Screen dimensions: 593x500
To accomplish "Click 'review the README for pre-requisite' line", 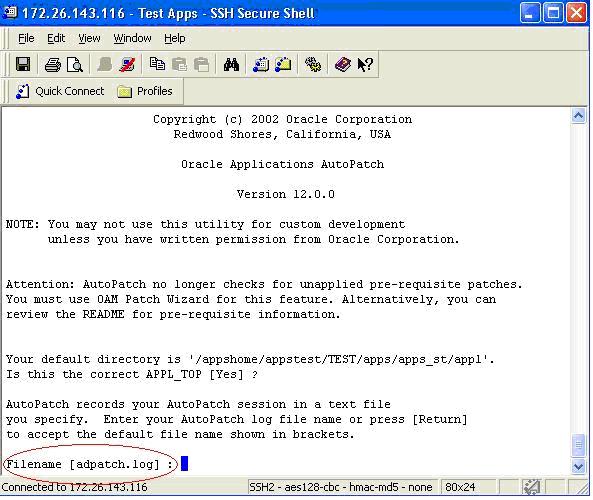I will point(173,314).
